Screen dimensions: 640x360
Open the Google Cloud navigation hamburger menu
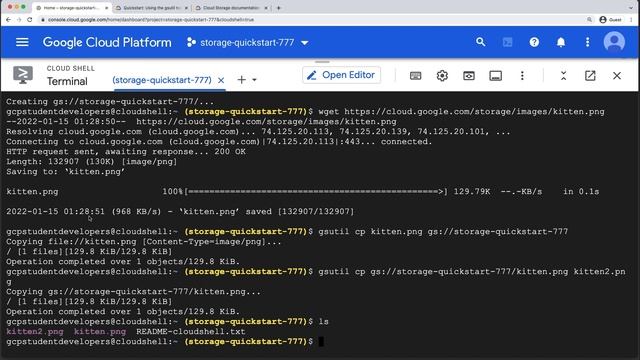pos(22,42)
